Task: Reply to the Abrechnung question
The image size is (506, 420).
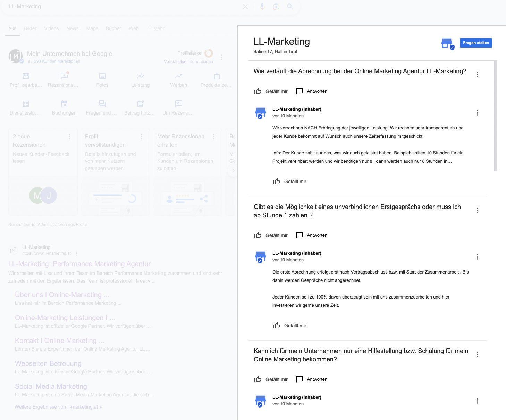Action: click(x=311, y=91)
